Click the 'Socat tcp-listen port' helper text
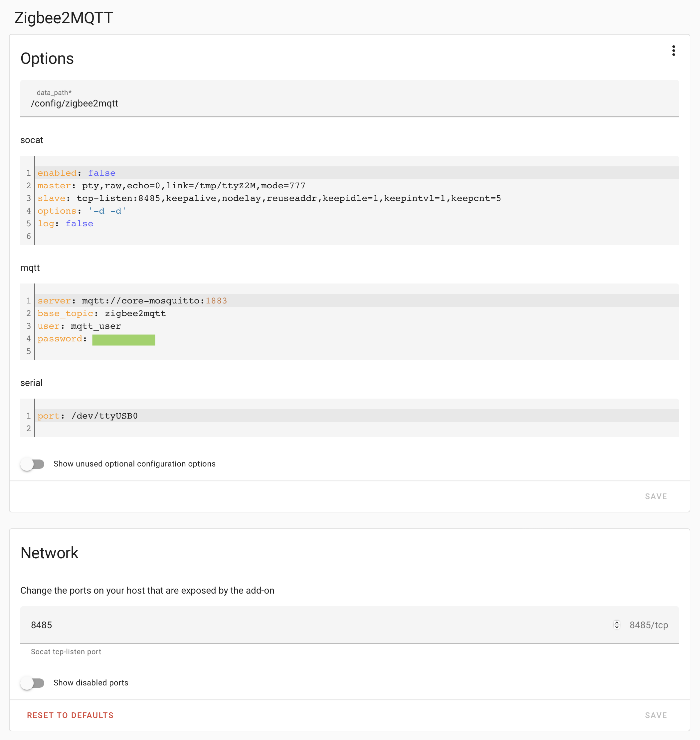The height and width of the screenshot is (740, 700). pos(66,651)
